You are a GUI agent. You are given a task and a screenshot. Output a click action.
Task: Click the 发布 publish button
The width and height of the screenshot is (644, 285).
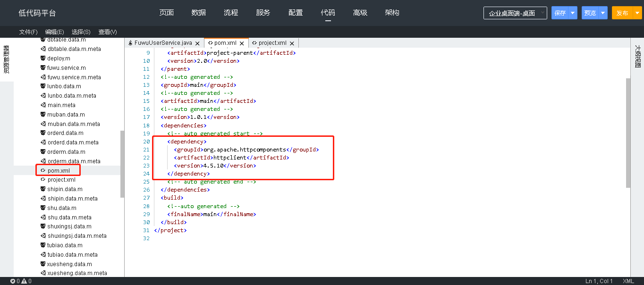[x=622, y=13]
